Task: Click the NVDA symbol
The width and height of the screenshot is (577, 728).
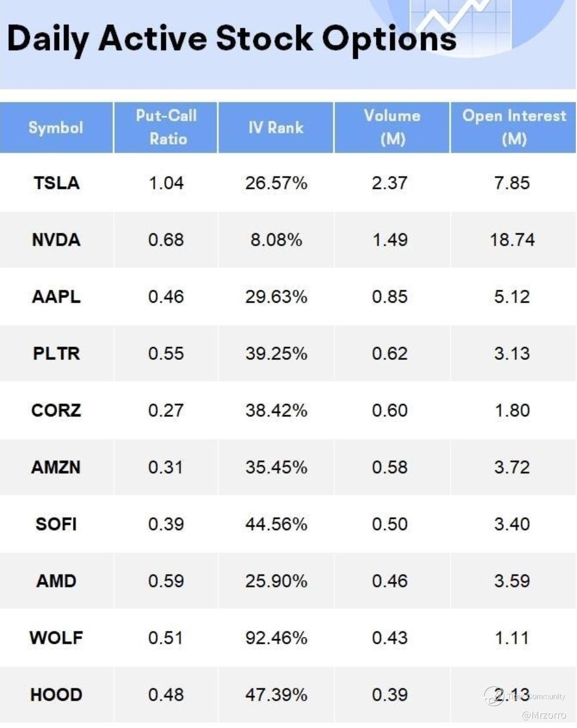Action: [57, 240]
